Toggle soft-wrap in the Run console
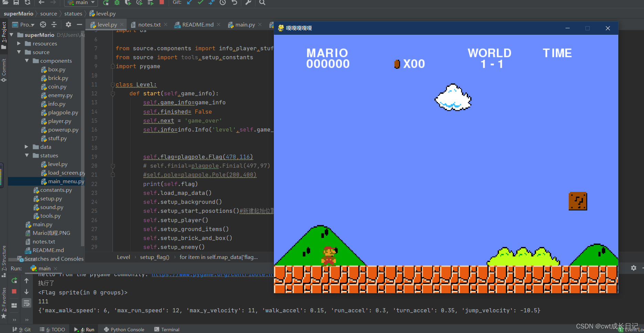This screenshot has height=333, width=644. point(27,303)
